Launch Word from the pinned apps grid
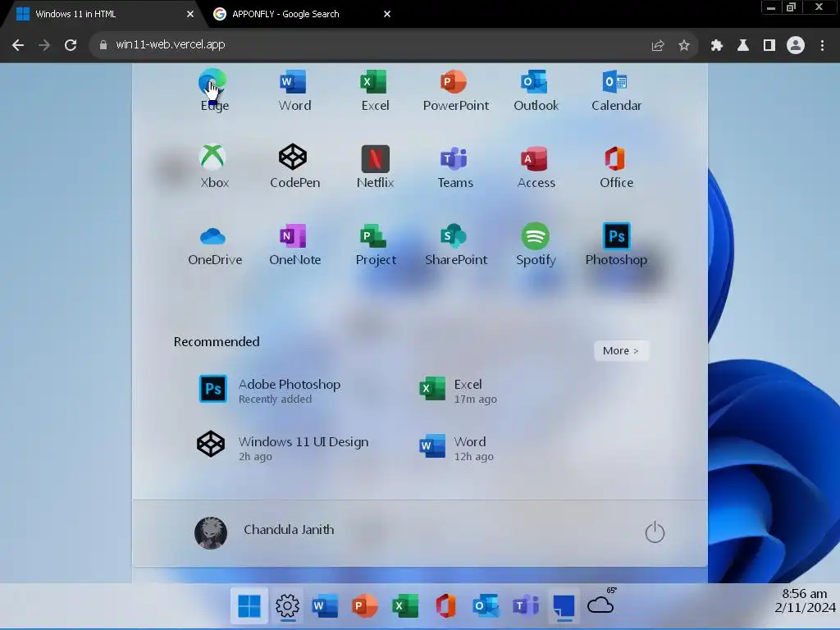The height and width of the screenshot is (630, 840). pyautogui.click(x=294, y=89)
